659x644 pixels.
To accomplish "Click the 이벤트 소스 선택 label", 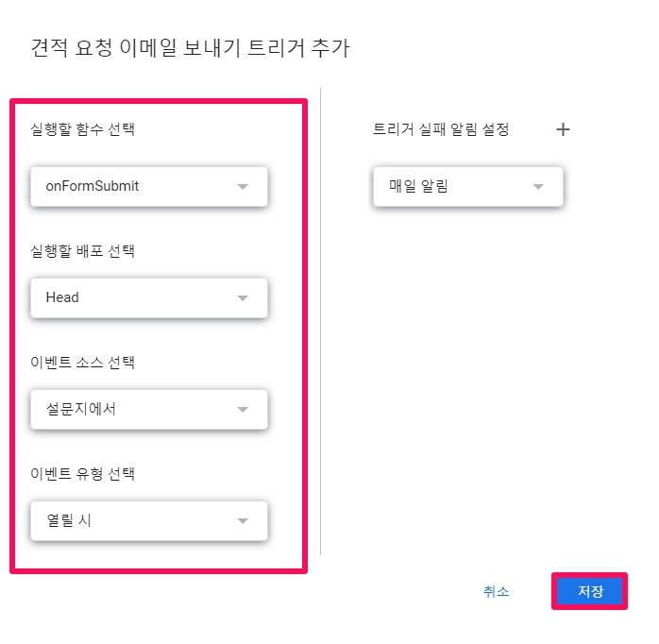I will point(83,362).
